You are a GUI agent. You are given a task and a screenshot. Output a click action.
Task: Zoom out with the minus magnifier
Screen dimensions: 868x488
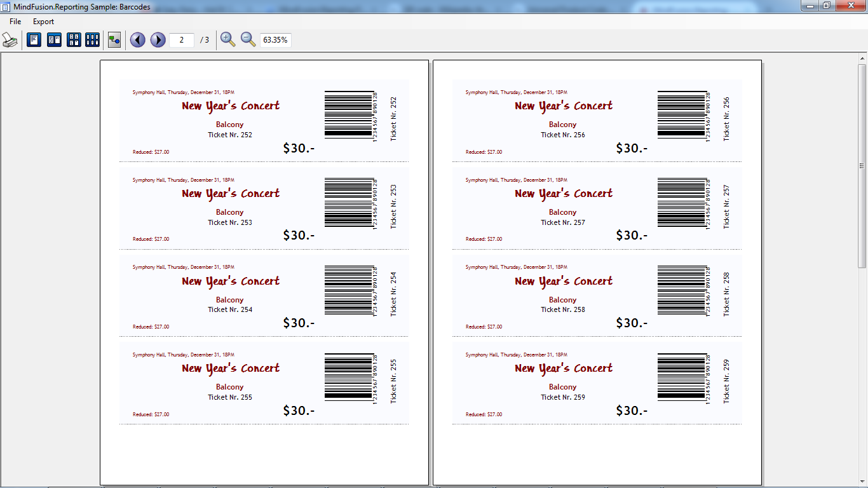(x=248, y=39)
